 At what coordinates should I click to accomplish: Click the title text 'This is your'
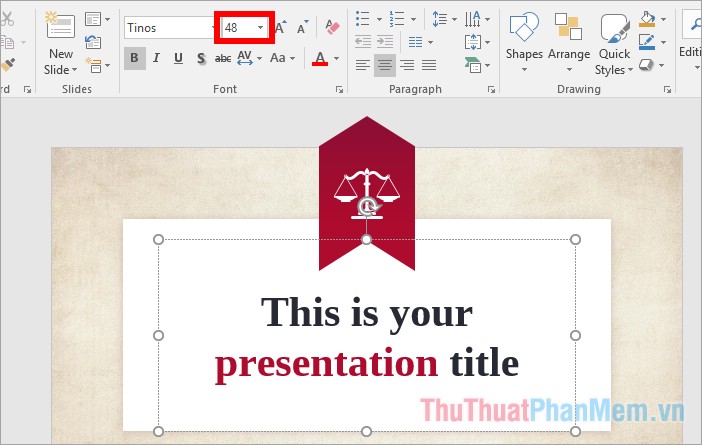tap(367, 313)
